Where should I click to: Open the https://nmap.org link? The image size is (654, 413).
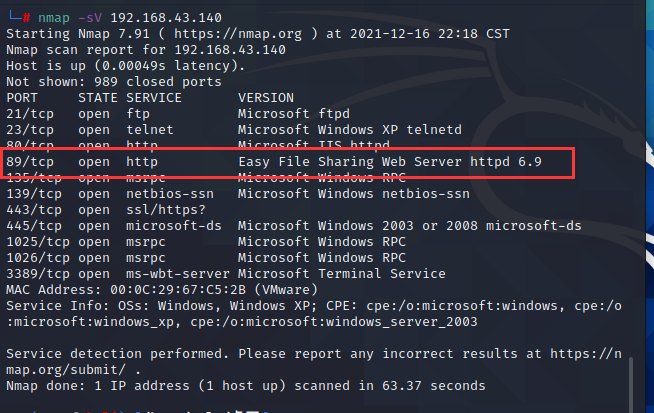[x=243, y=33]
